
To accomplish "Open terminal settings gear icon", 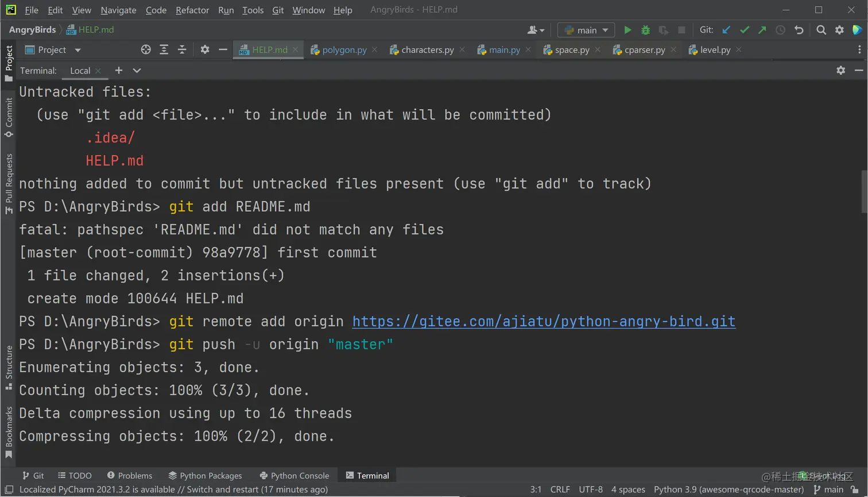I will [841, 70].
